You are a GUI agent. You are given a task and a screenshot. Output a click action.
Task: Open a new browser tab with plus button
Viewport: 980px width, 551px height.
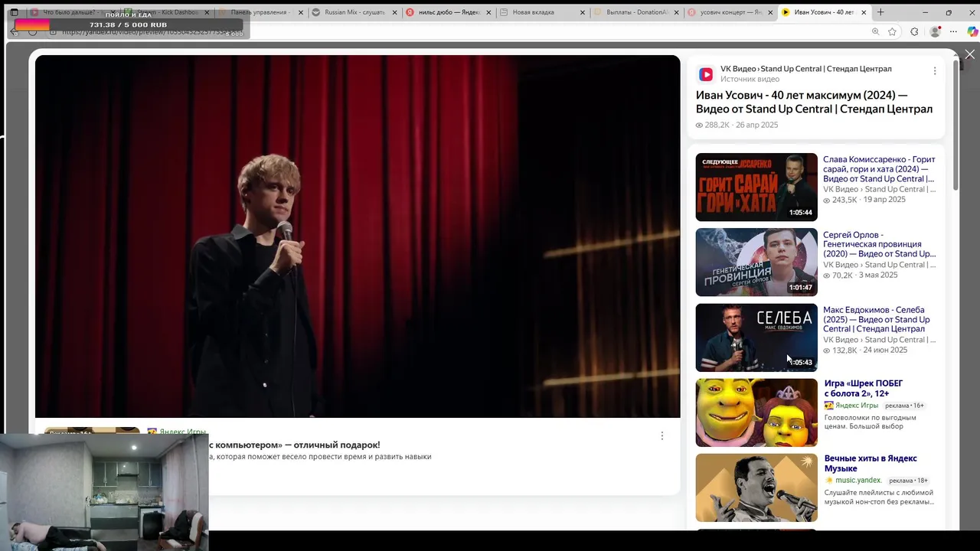point(880,12)
